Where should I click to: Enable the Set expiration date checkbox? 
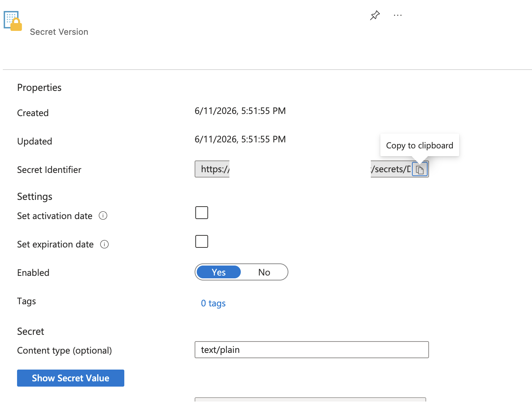[x=202, y=241]
